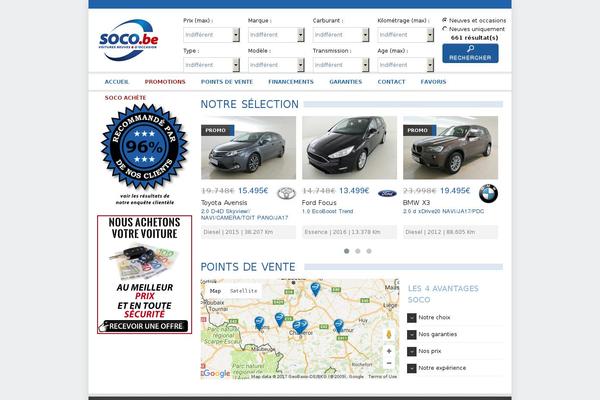Zoom out on the map

(389, 363)
